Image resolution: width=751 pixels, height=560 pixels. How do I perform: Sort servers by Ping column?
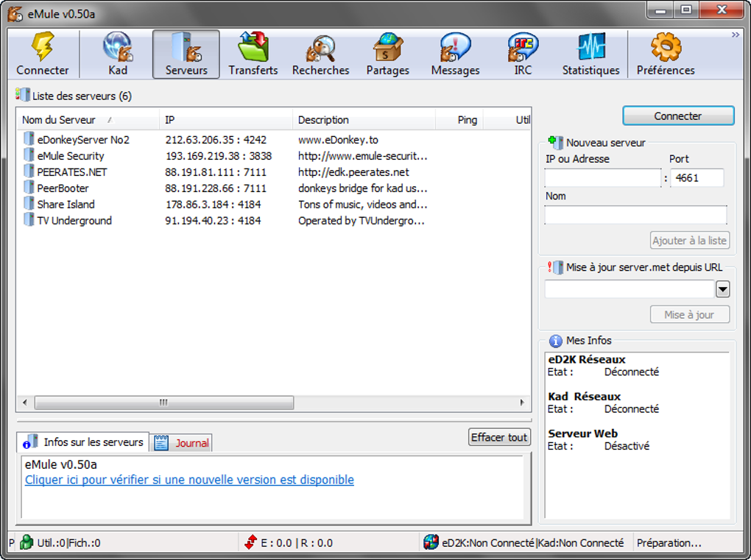pos(459,120)
